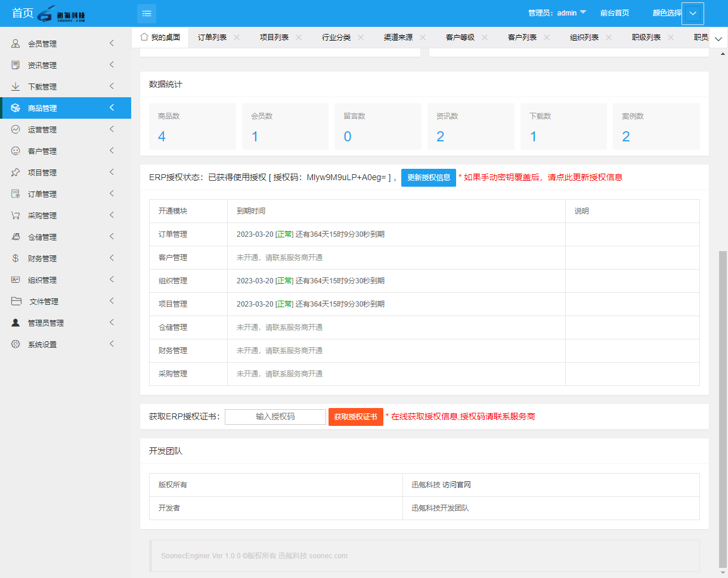Click the 项目管理 pin icon
The image size is (728, 578).
[x=16, y=172]
